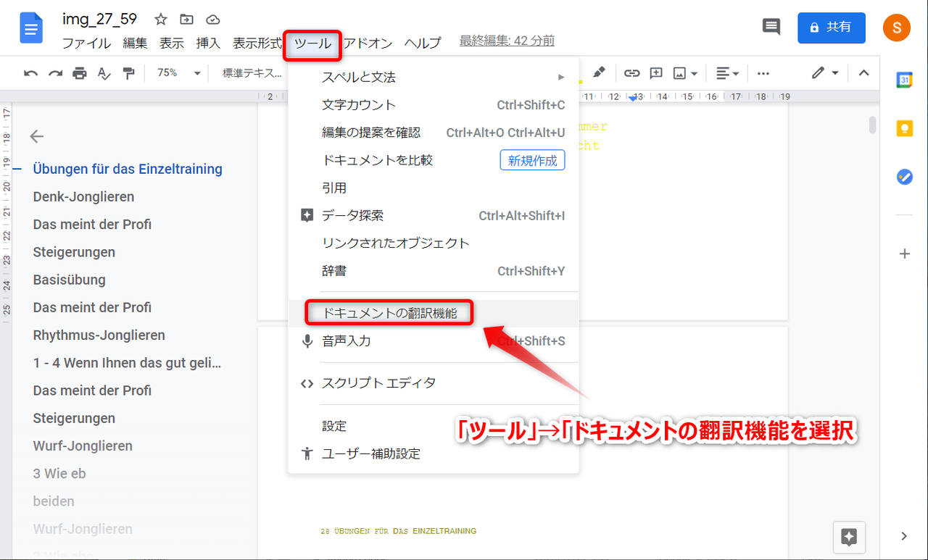
Task: Choose 引用 from the tools menu
Action: click(x=434, y=188)
